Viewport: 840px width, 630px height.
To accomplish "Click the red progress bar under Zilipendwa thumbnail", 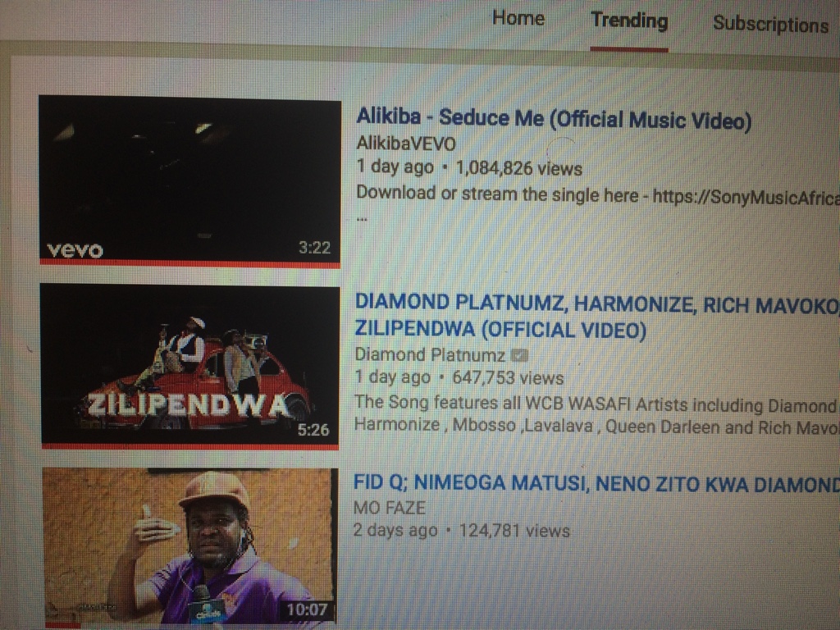I will (x=190, y=446).
